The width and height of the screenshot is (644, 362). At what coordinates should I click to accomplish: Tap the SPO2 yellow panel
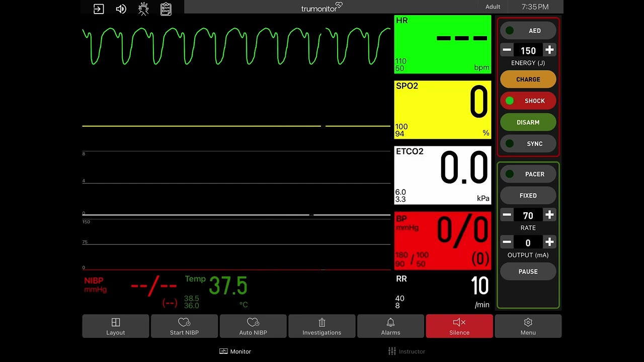coord(443,110)
